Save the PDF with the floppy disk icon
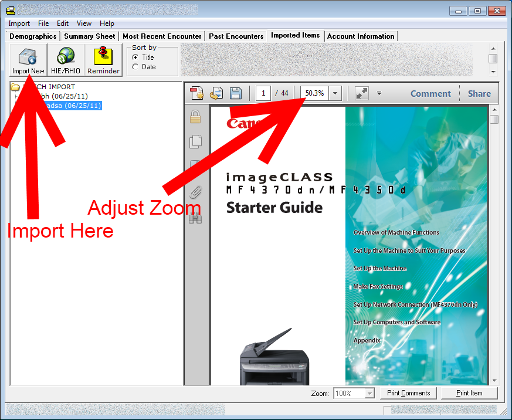512x420 pixels. click(x=235, y=93)
